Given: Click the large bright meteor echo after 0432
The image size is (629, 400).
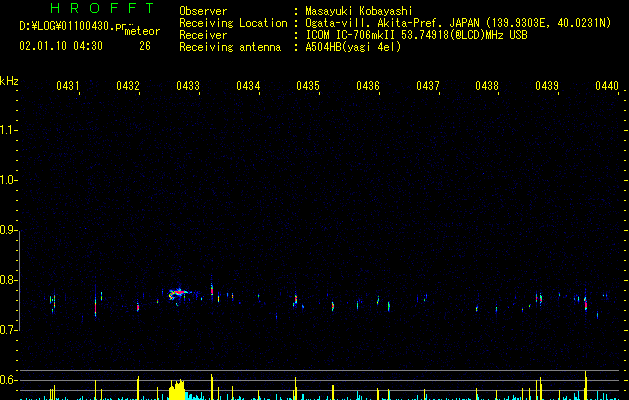Looking at the screenshot, I should tap(179, 294).
